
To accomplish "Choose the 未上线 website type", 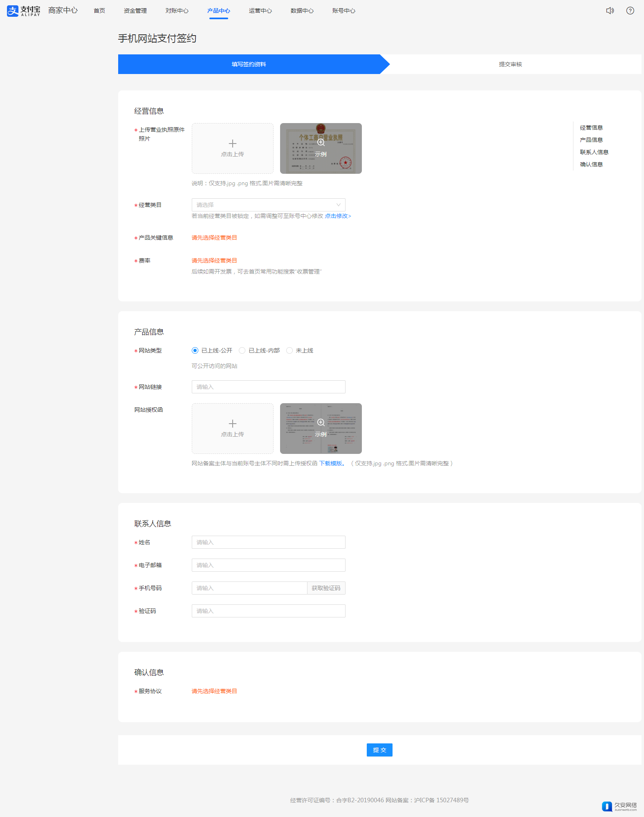I will point(289,350).
